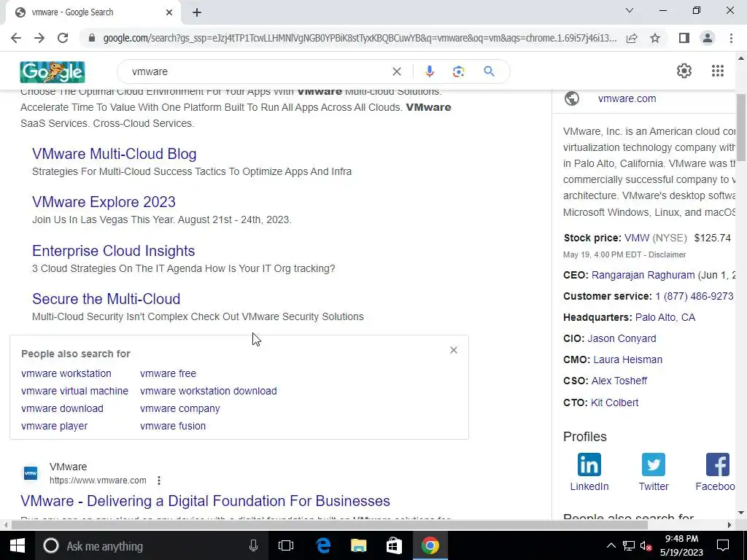The height and width of the screenshot is (560, 747).
Task: Click the VMware site favicon
Action: click(31, 473)
